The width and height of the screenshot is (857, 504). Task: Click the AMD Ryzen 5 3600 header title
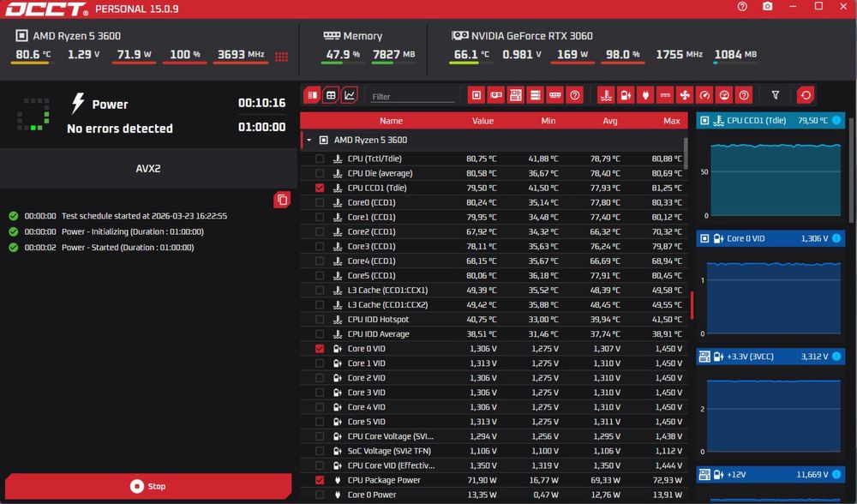pyautogui.click(x=76, y=36)
